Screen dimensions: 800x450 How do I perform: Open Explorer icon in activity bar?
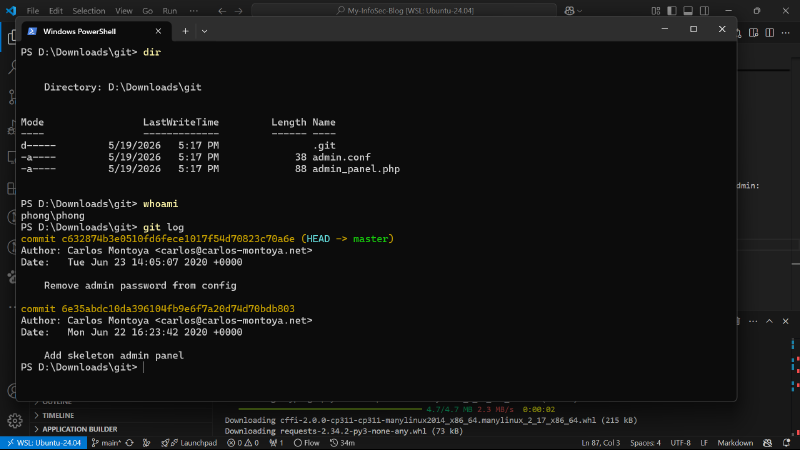[11, 37]
